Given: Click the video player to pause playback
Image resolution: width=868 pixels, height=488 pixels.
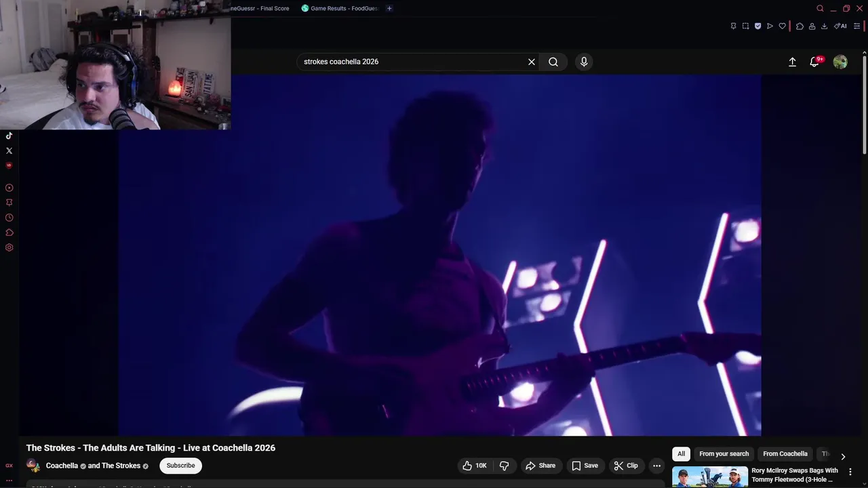Looking at the screenshot, I should (x=439, y=255).
